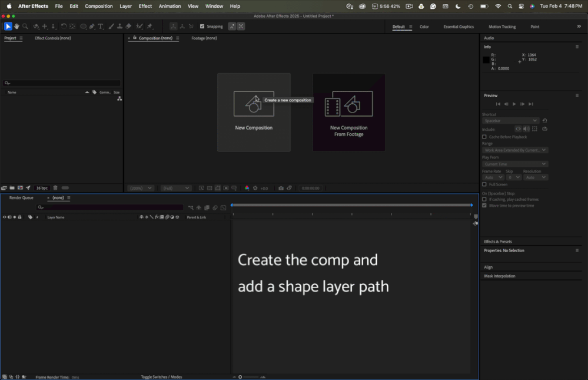
Task: Select the Hand tool
Action: 16,27
